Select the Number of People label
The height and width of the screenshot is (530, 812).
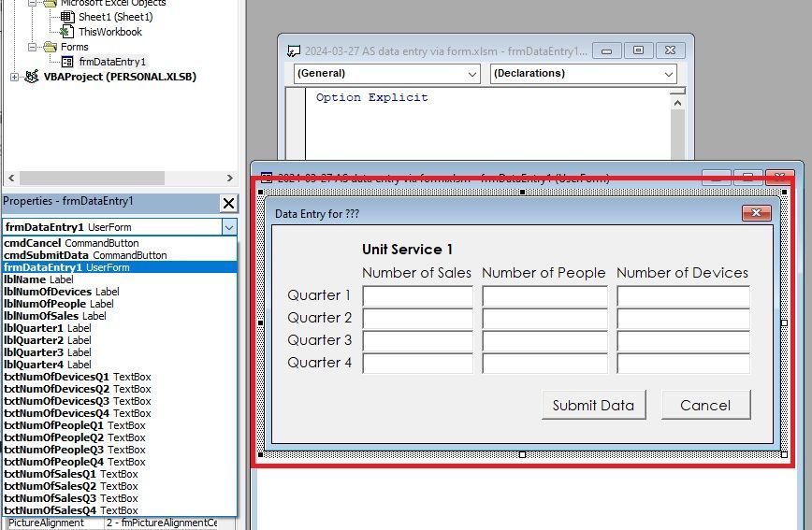tap(544, 273)
